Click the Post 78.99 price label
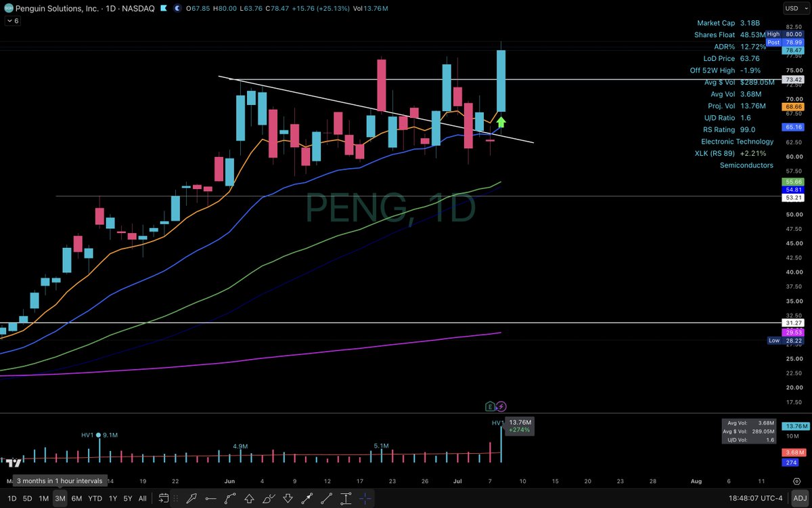 tap(786, 42)
